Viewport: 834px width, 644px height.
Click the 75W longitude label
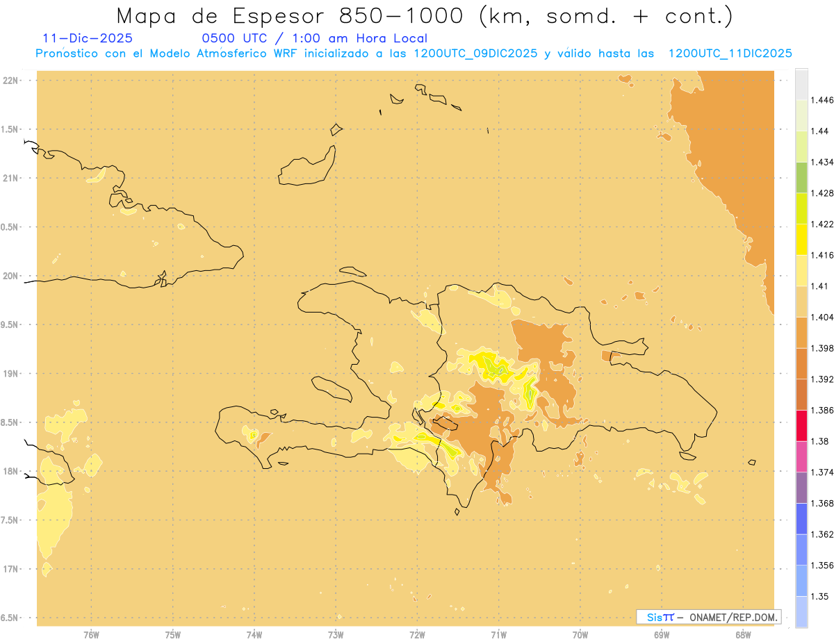pyautogui.click(x=173, y=634)
